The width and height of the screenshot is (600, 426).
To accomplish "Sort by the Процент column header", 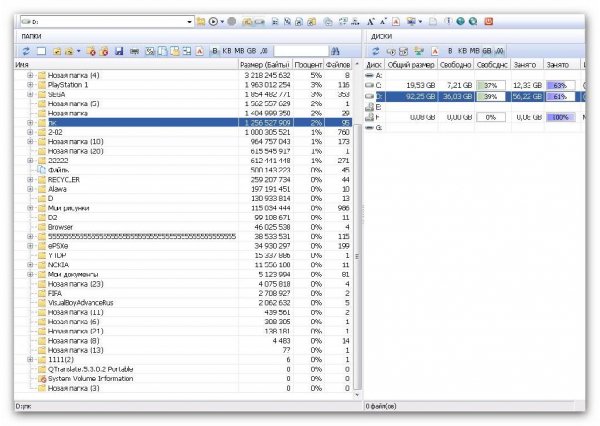I will click(308, 65).
